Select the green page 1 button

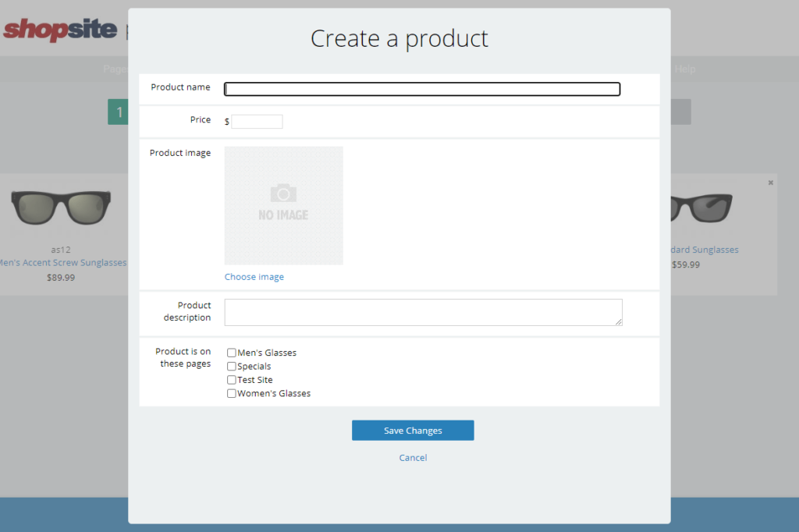pyautogui.click(x=119, y=112)
